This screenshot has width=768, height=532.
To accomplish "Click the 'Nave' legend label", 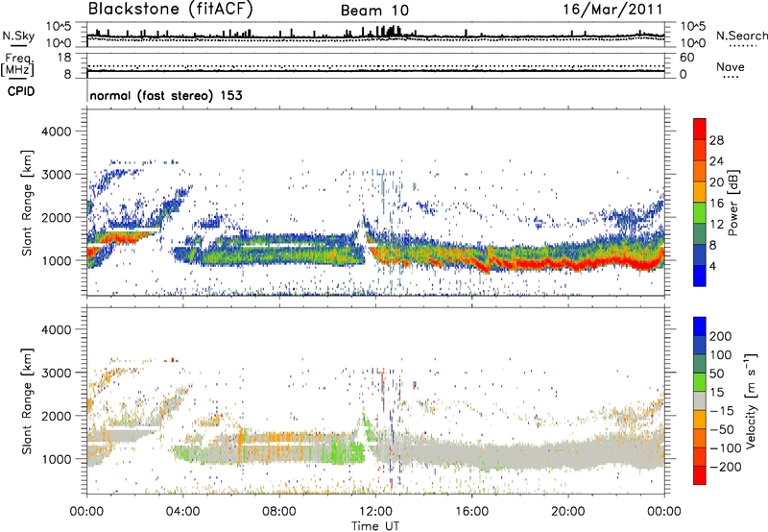I will [731, 66].
